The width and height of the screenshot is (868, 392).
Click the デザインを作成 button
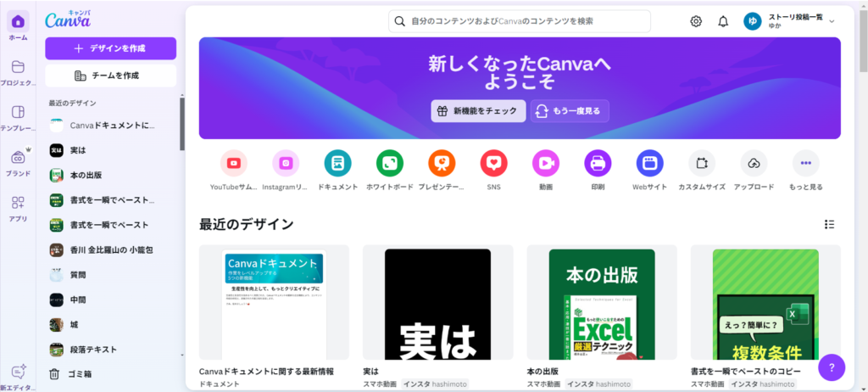pyautogui.click(x=110, y=48)
